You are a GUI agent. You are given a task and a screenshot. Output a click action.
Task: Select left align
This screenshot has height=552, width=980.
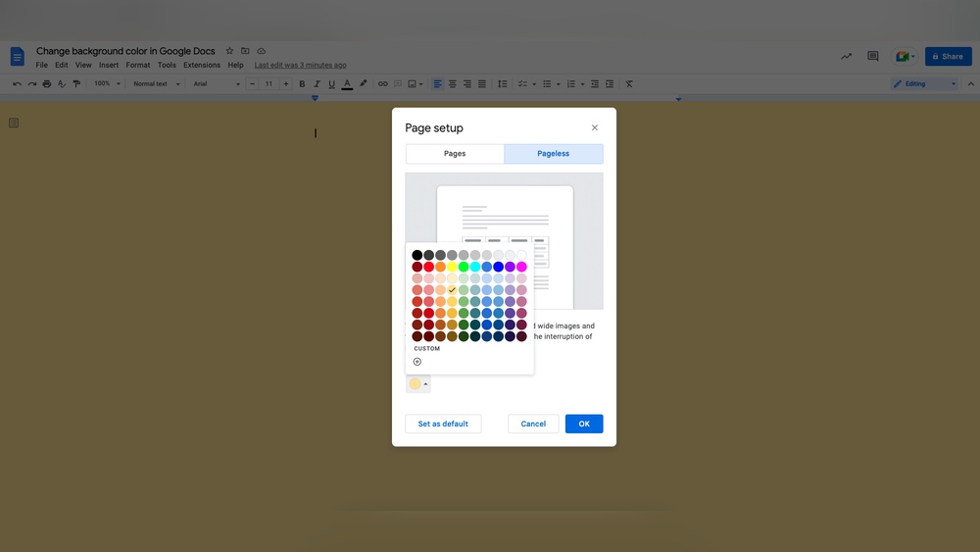pos(437,83)
